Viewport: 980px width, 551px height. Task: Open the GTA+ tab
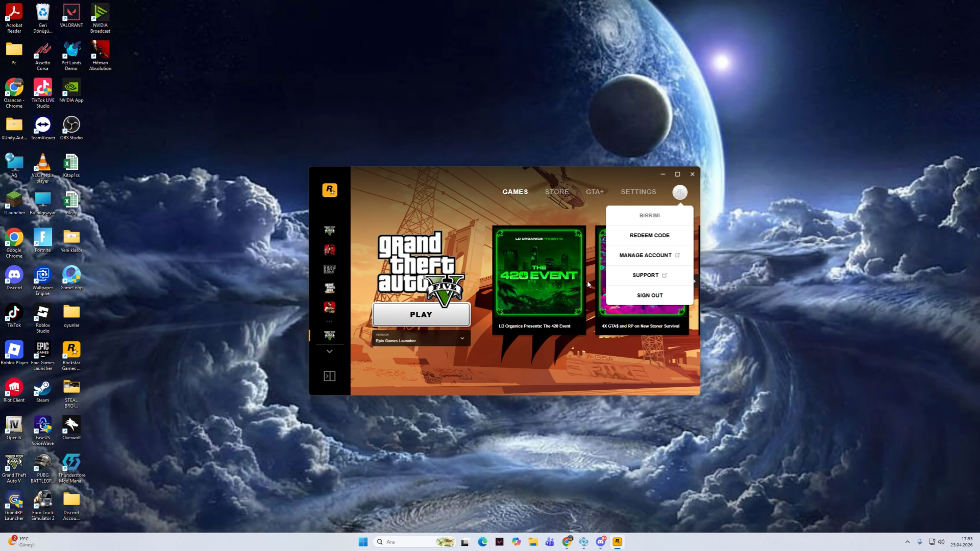[595, 192]
